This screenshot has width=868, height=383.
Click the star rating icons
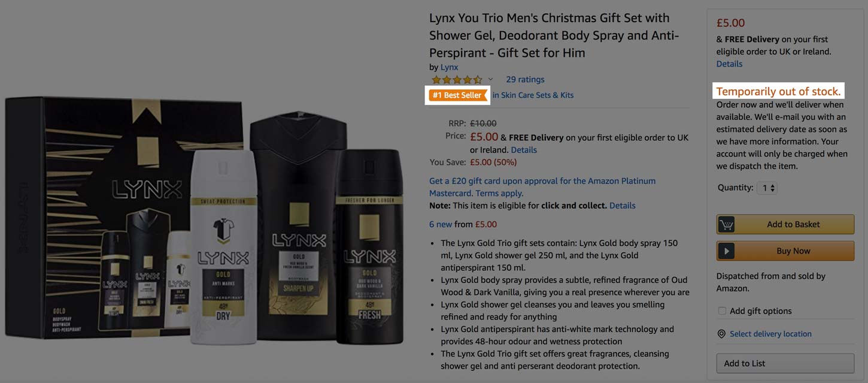point(457,80)
